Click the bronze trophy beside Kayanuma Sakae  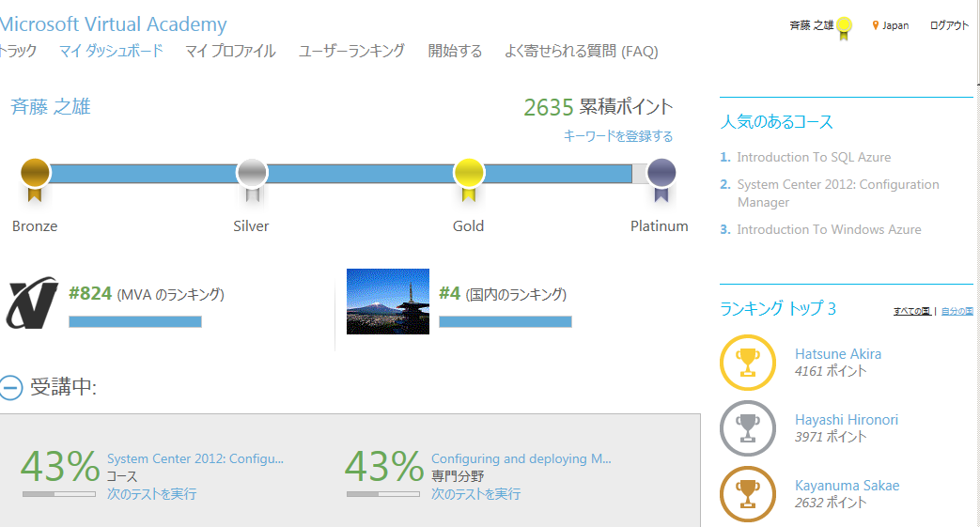pos(747,493)
